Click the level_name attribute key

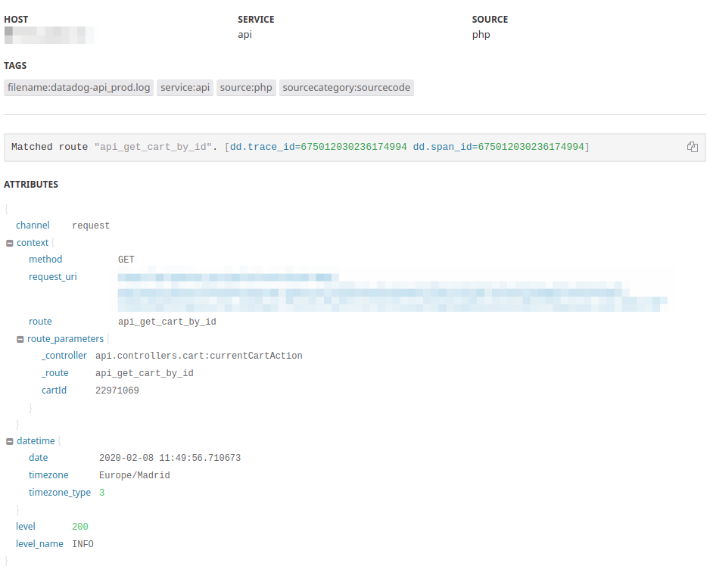[39, 544]
